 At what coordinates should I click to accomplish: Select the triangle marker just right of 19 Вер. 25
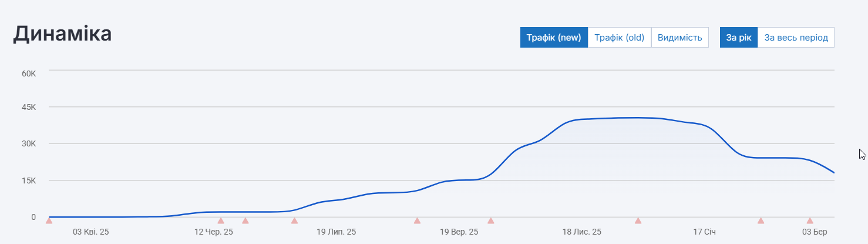tap(490, 220)
